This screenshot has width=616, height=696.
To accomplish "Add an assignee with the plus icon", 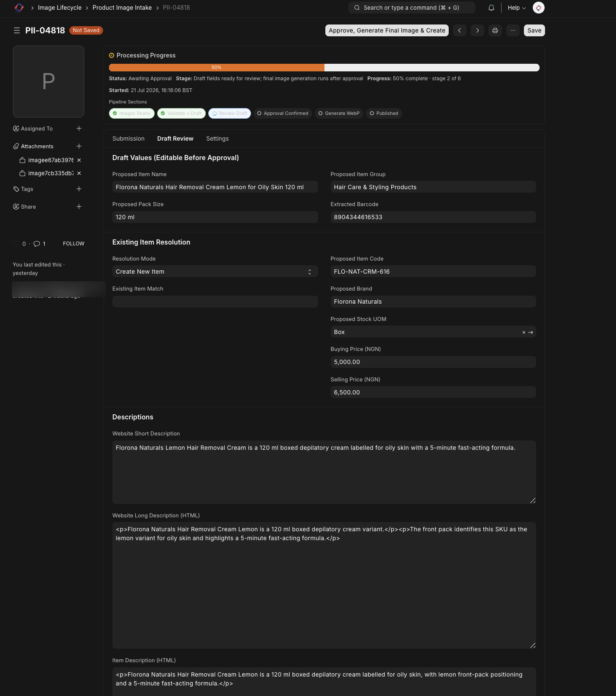I will coord(79,128).
